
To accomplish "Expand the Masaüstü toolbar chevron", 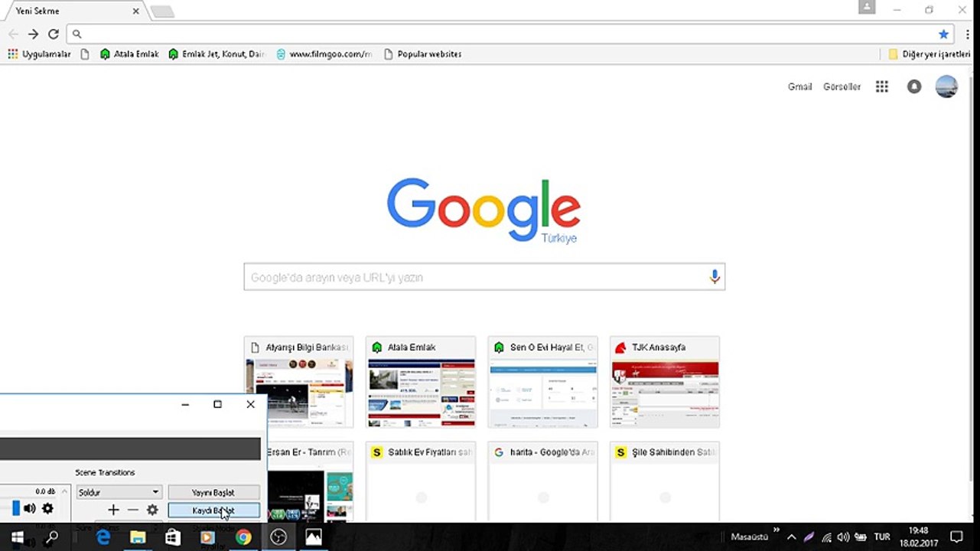I will 776,530.
